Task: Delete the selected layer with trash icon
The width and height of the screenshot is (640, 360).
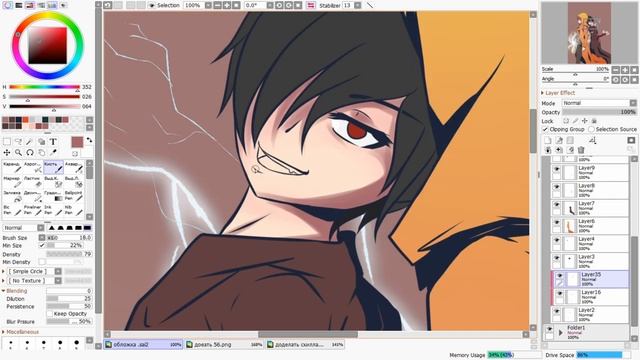Action: [581, 150]
